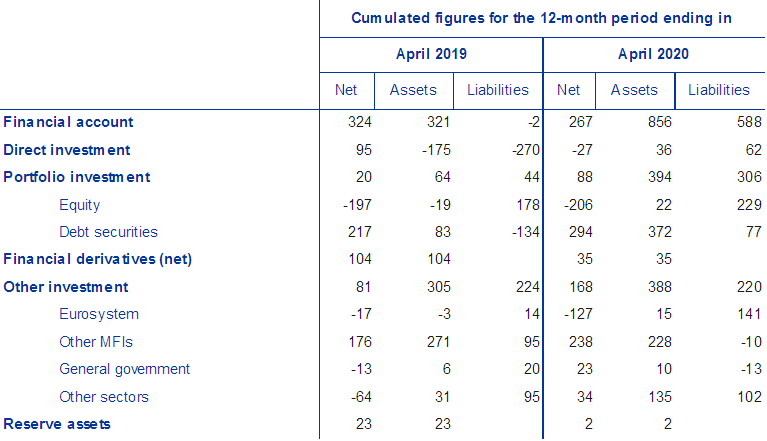Click the April 2020 column group header

click(x=654, y=54)
